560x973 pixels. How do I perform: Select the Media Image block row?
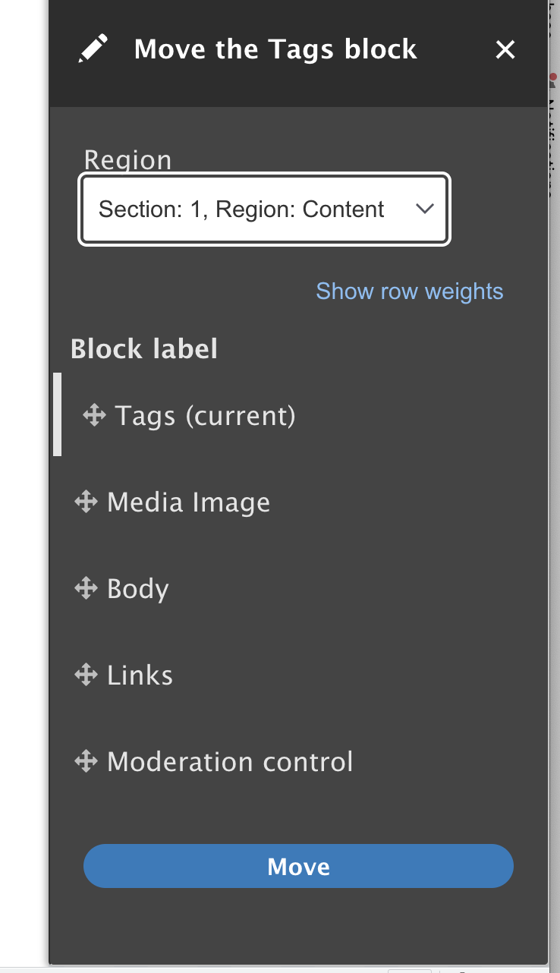(188, 502)
